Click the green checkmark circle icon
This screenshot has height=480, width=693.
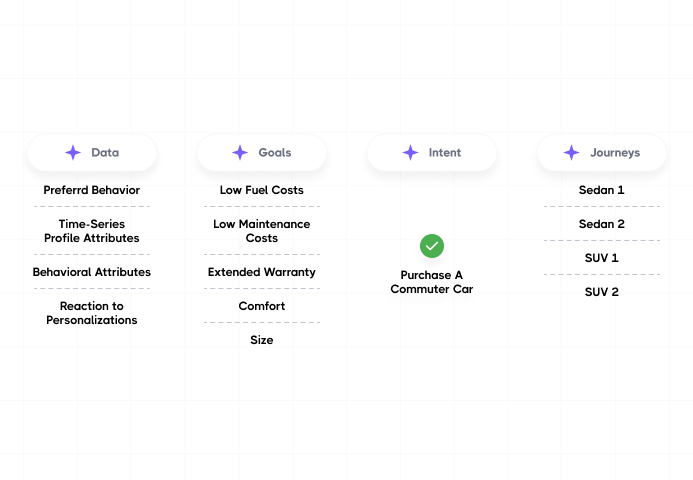coord(432,245)
